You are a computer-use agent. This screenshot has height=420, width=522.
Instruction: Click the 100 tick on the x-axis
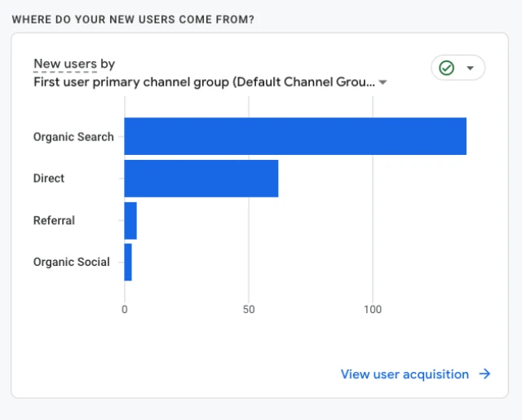(373, 310)
